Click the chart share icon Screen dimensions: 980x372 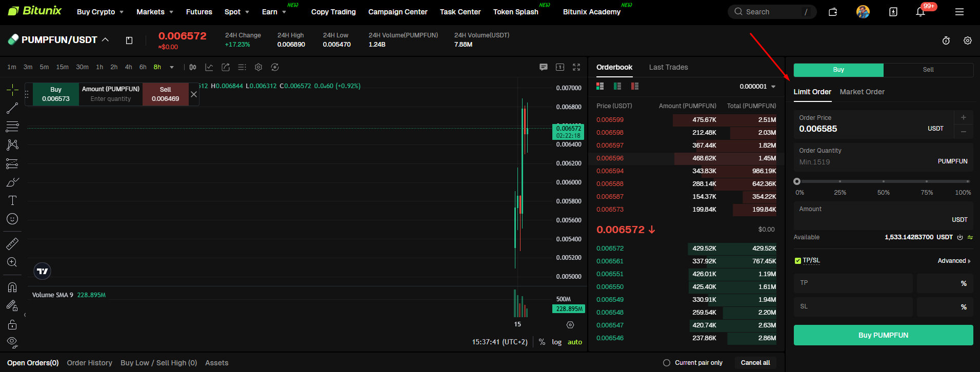tap(226, 67)
